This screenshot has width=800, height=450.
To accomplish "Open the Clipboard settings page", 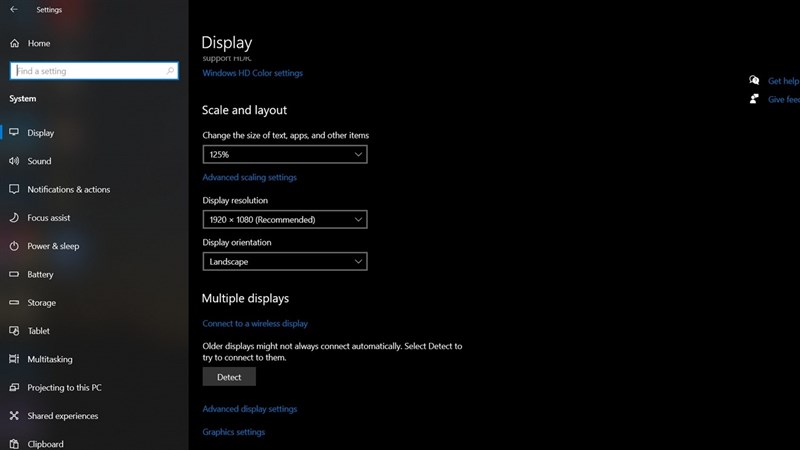I will 45,444.
